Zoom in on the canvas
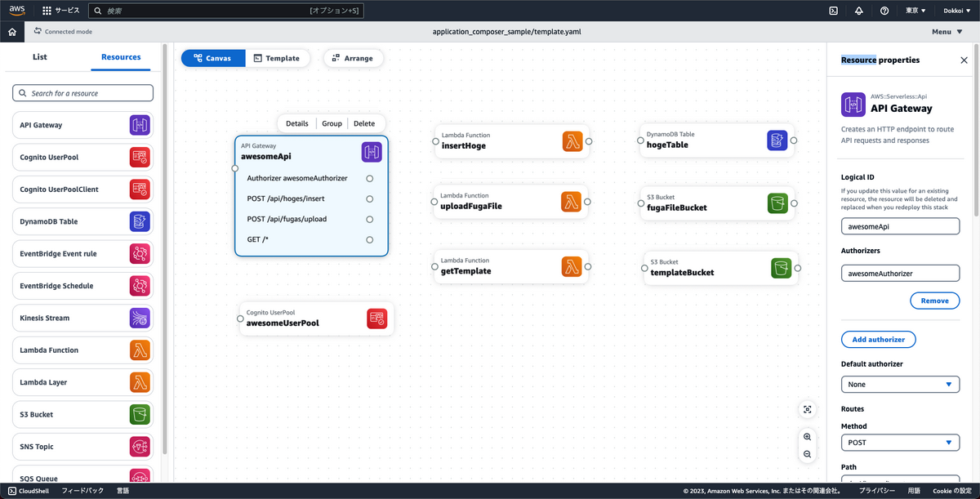The width and height of the screenshot is (980, 499). [x=807, y=437]
